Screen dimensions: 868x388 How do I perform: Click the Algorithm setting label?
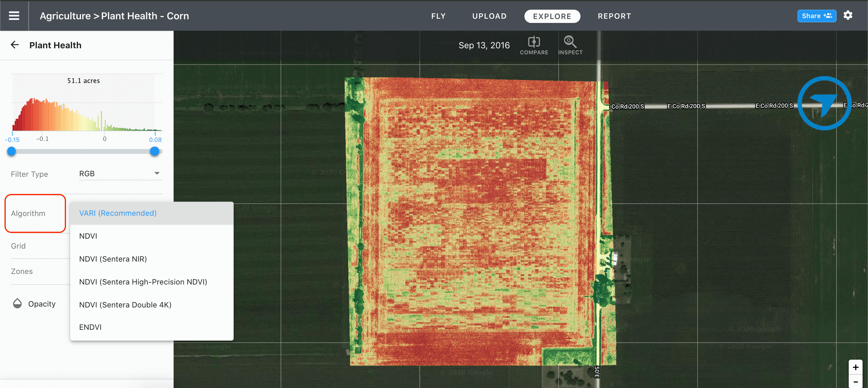tap(28, 214)
